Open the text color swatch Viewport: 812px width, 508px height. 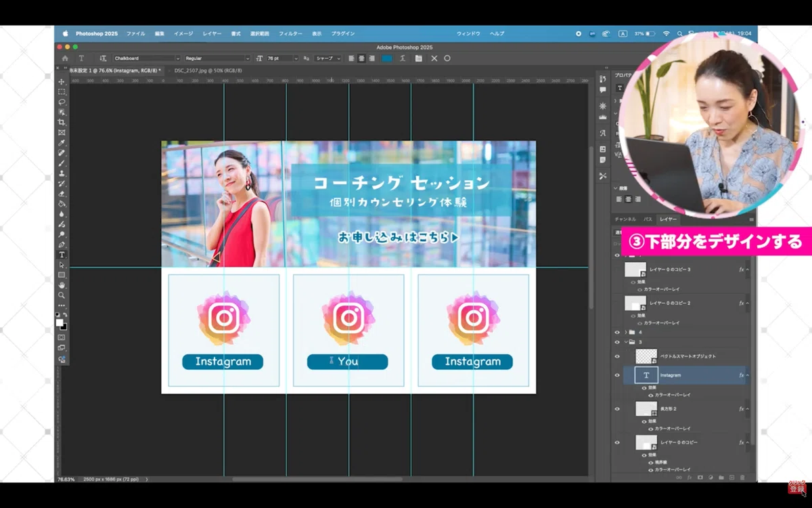(387, 58)
